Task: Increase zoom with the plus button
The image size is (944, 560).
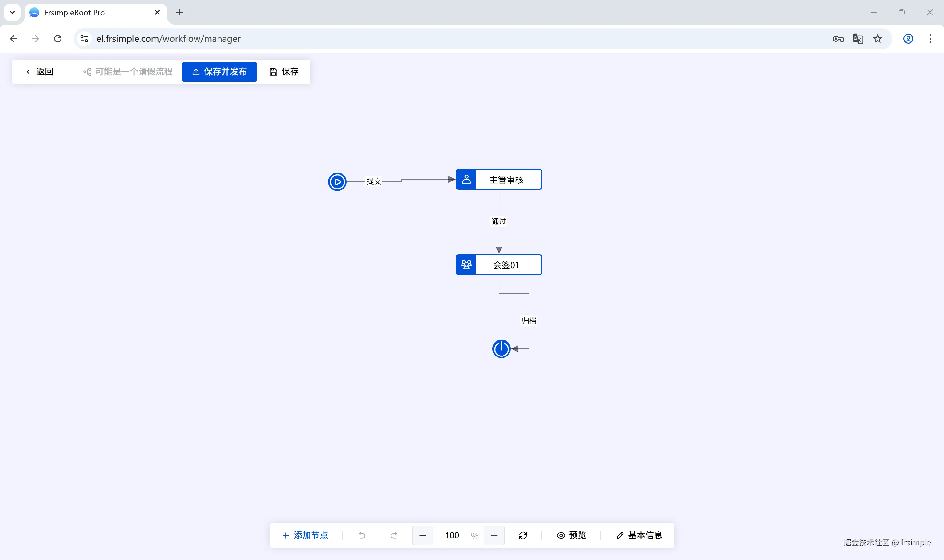Action: pos(494,535)
